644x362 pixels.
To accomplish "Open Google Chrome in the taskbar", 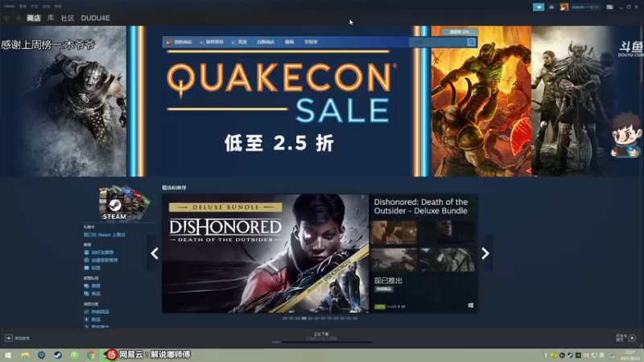I will click(91, 356).
